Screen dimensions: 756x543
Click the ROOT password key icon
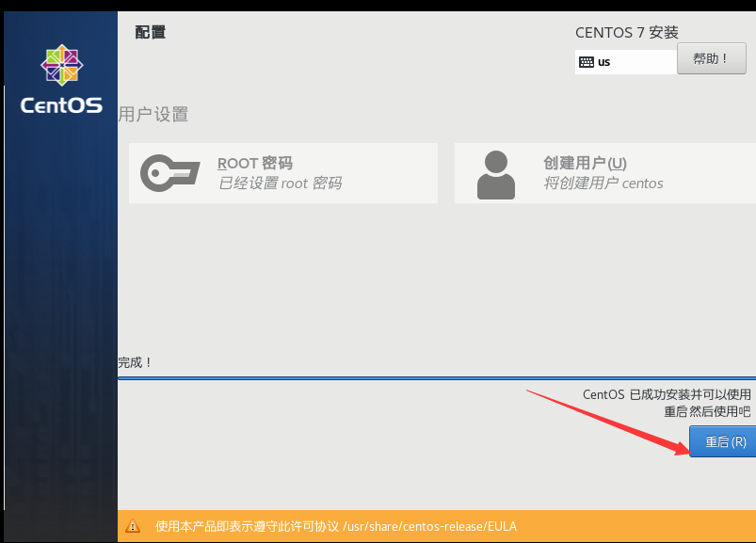pyautogui.click(x=169, y=173)
